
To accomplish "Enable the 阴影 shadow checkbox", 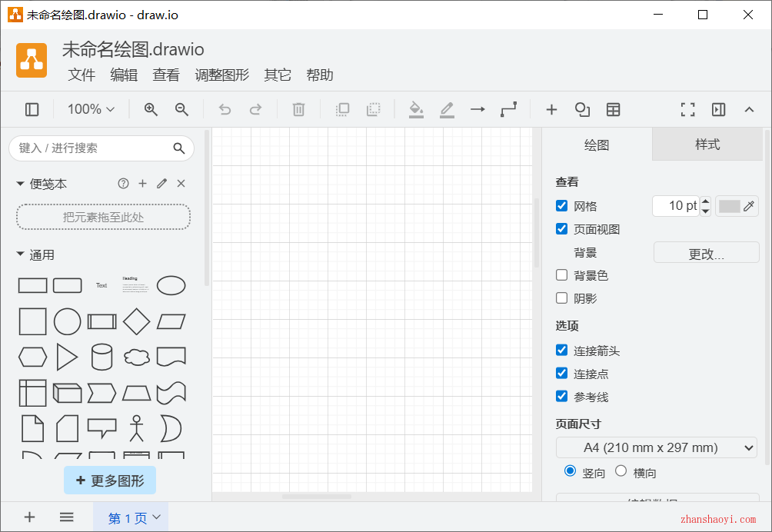I will click(562, 298).
